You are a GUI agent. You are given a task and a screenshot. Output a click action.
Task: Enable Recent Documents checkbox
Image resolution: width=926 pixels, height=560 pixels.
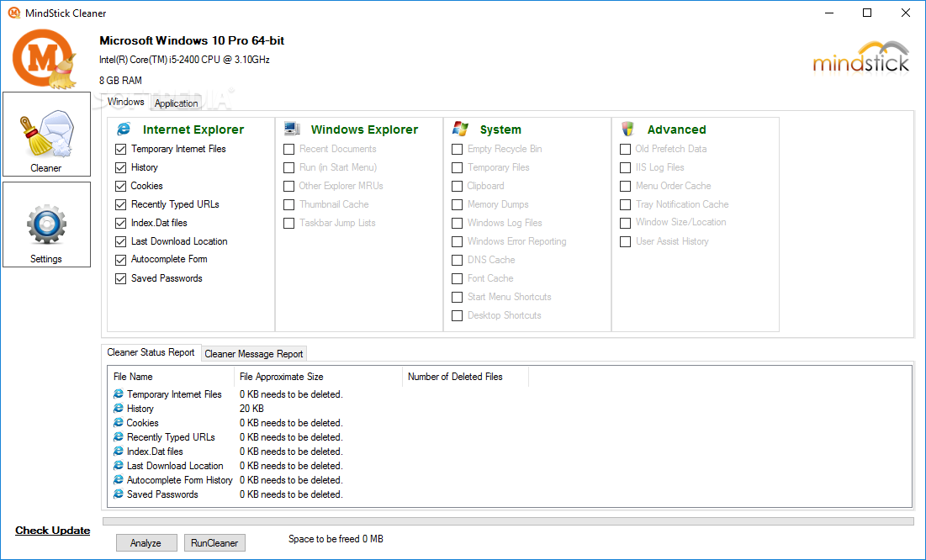[288, 150]
